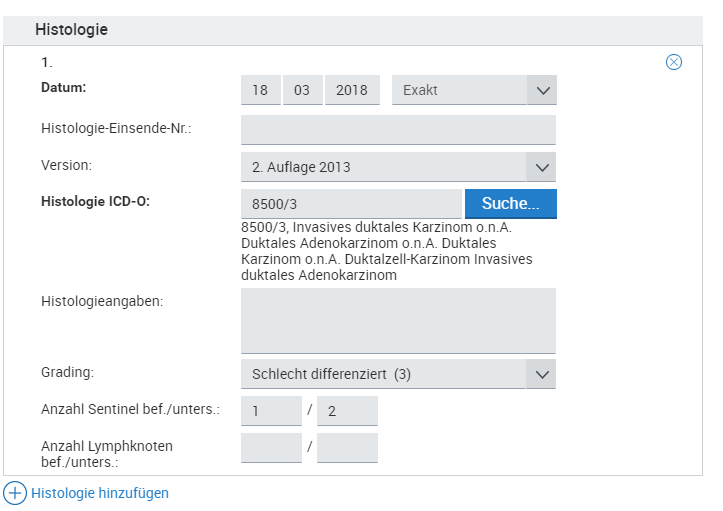This screenshot has width=723, height=511.
Task: Focus the Histologie-Einsende-Nr. input field
Action: coord(398,130)
